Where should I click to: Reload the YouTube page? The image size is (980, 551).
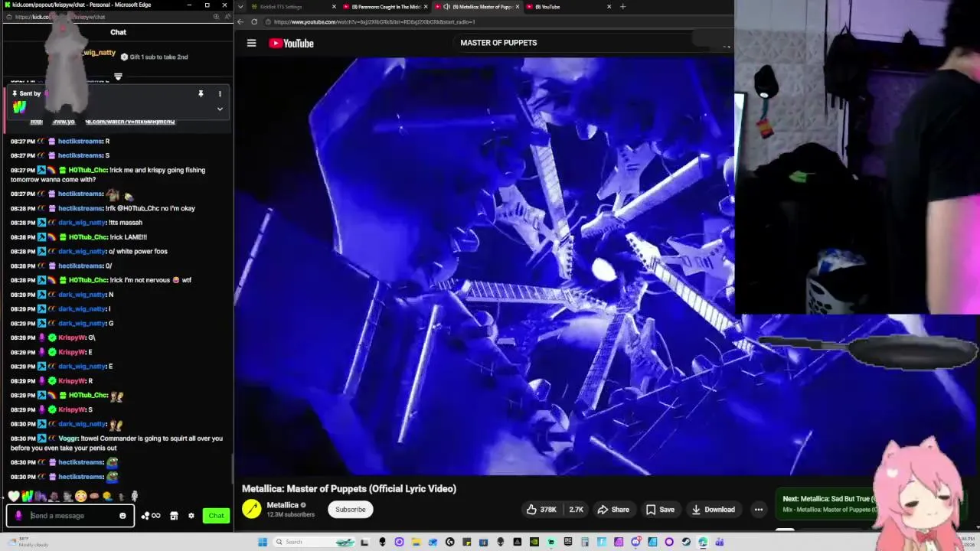point(254,21)
